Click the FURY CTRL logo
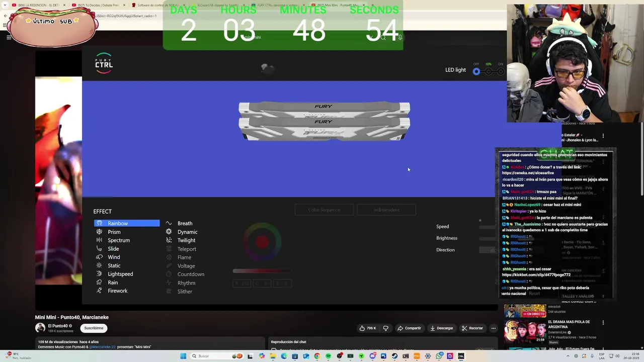This screenshot has width=644, height=362. click(x=104, y=63)
